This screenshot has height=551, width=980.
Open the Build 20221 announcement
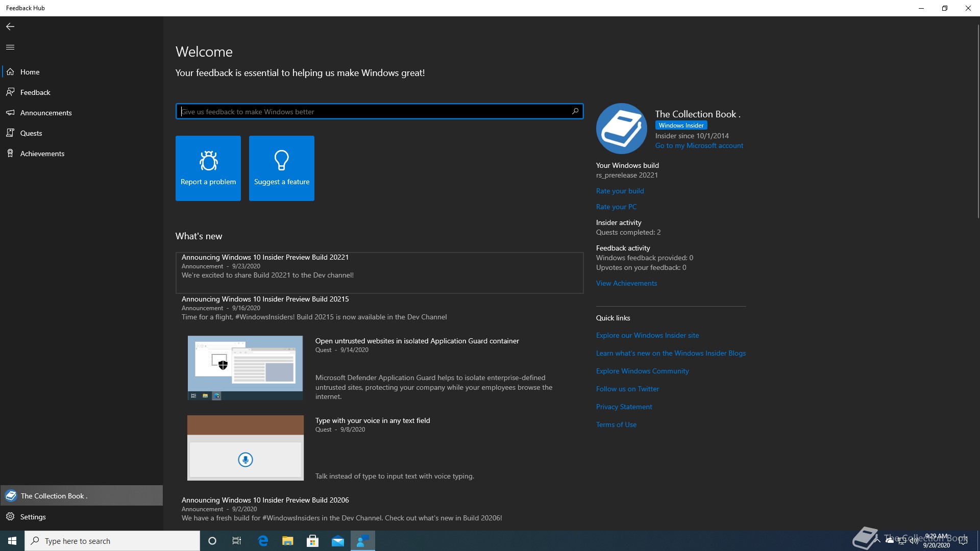pos(379,273)
